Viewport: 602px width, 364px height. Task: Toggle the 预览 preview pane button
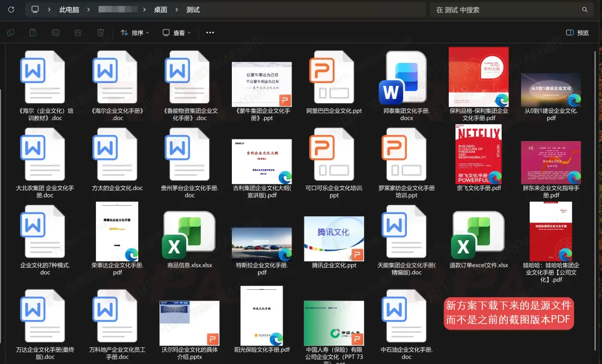577,33
